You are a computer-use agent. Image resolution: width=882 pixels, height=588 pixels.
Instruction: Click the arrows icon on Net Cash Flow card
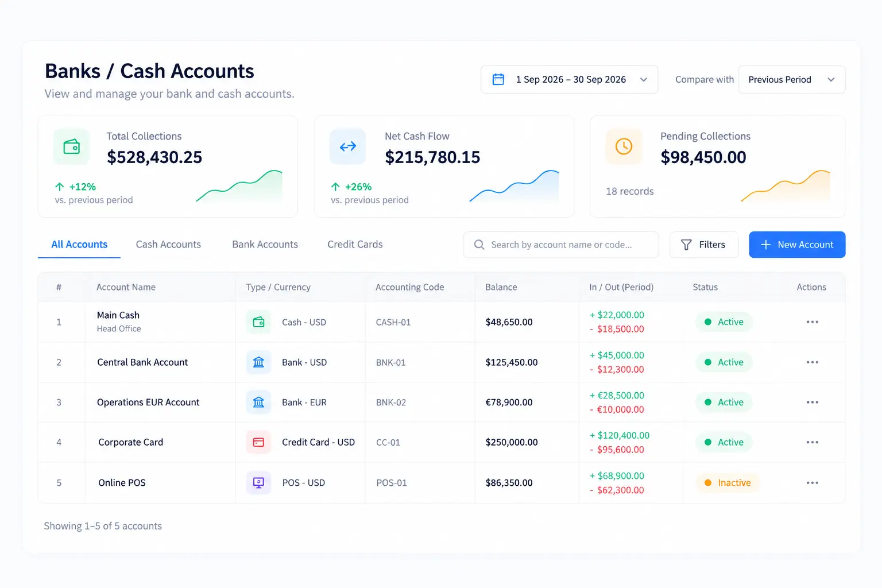tap(348, 147)
